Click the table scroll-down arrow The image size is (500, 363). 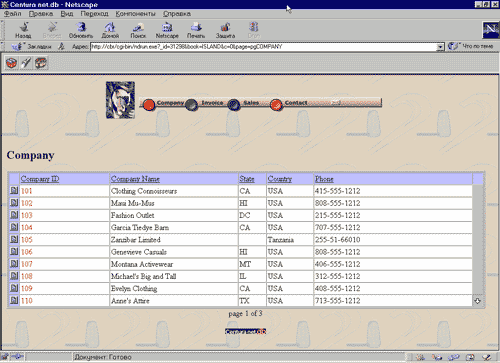coord(477,301)
